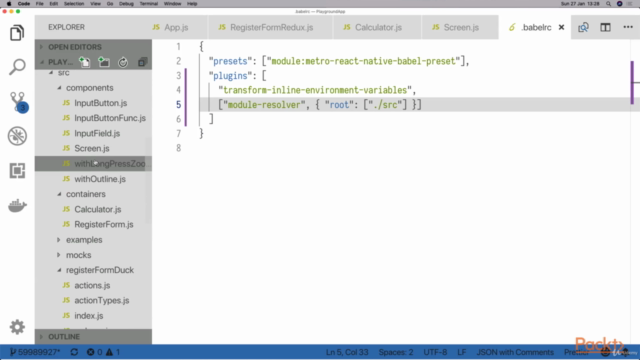Click the overview ruler change marker

click(x=632, y=82)
